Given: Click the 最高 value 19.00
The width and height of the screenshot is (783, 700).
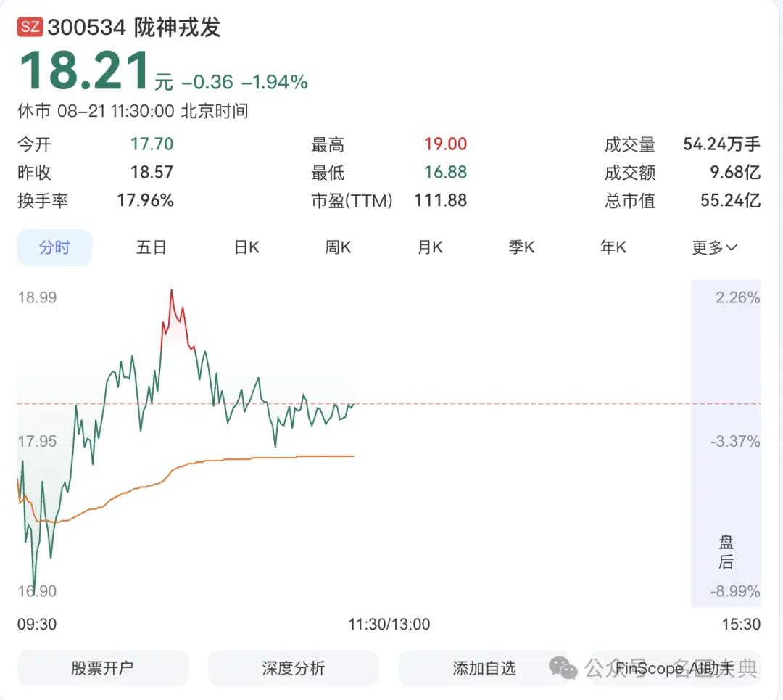Looking at the screenshot, I should coord(445,144).
